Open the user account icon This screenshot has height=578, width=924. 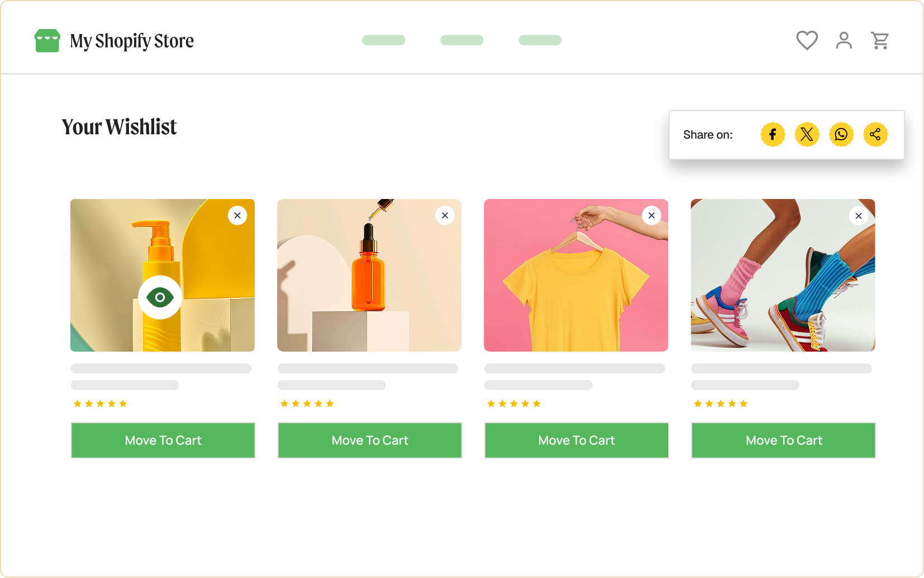click(844, 40)
